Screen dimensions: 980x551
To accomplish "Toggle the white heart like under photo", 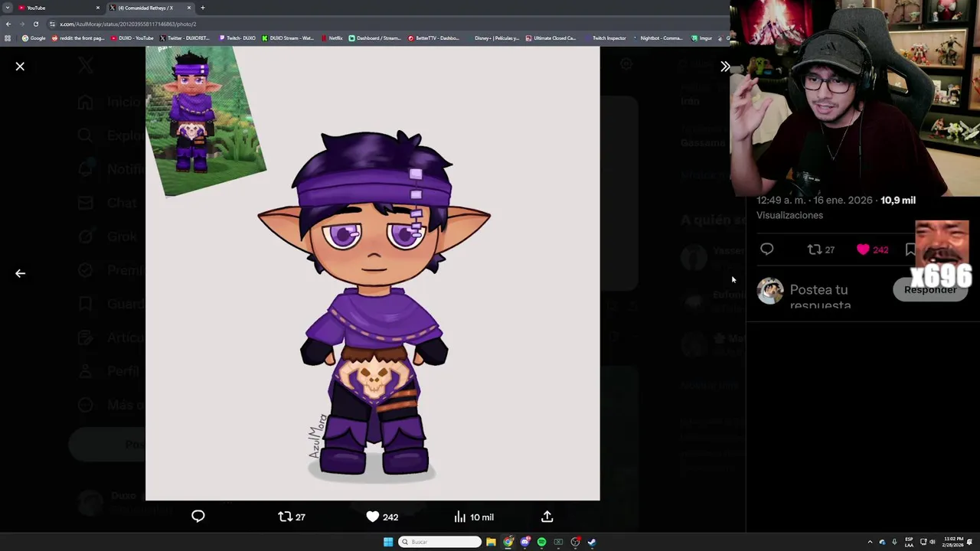I will click(x=372, y=517).
